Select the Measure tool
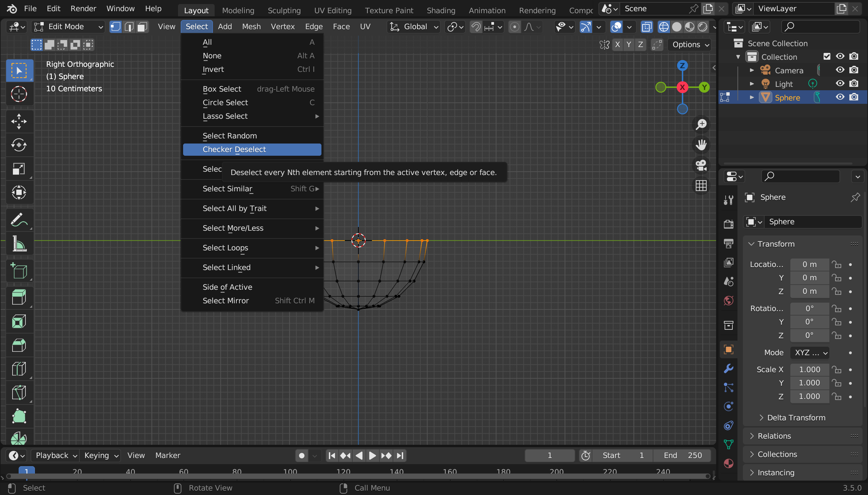868x495 pixels. point(19,244)
